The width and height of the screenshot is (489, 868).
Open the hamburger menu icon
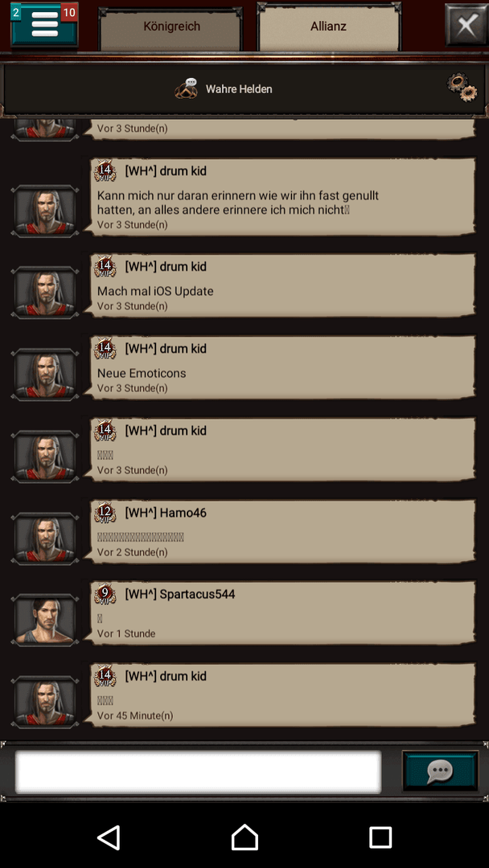[x=44, y=25]
